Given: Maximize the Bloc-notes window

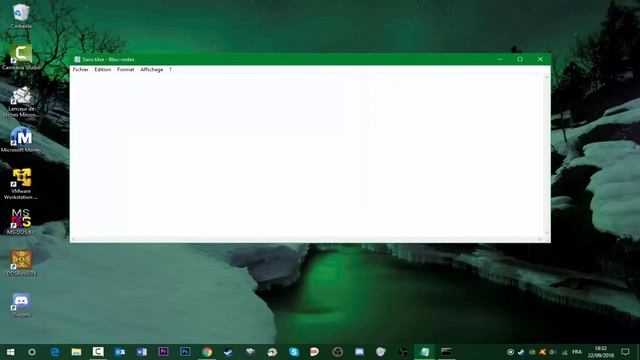Looking at the screenshot, I should pyautogui.click(x=520, y=60).
